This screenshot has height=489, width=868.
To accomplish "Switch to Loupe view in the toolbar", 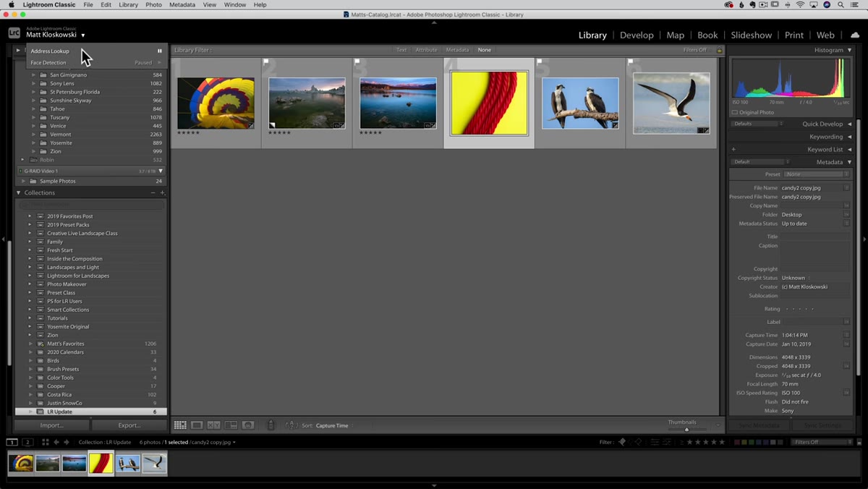I will (197, 425).
